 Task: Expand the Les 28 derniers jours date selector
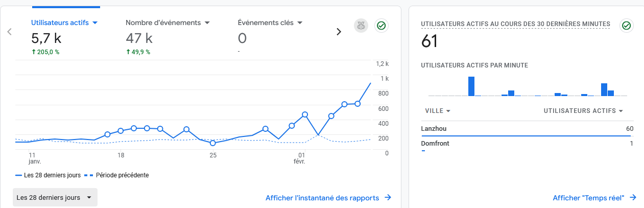click(55, 197)
